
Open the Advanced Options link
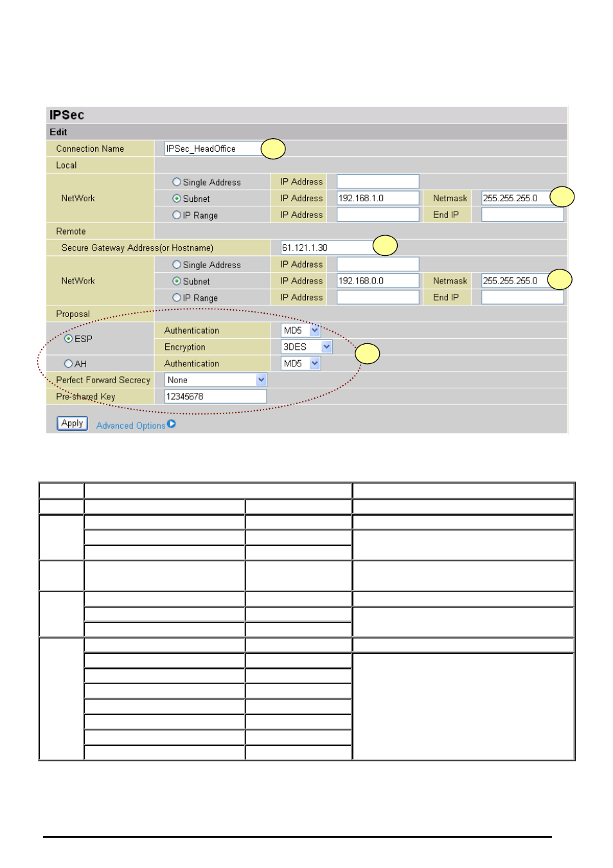point(131,426)
